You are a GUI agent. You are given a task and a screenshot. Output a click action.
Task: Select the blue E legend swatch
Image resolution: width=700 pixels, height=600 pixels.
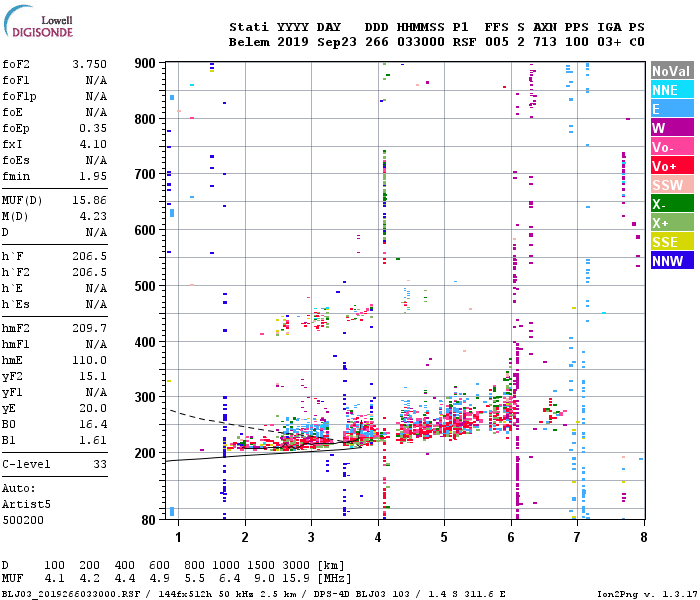coord(672,109)
